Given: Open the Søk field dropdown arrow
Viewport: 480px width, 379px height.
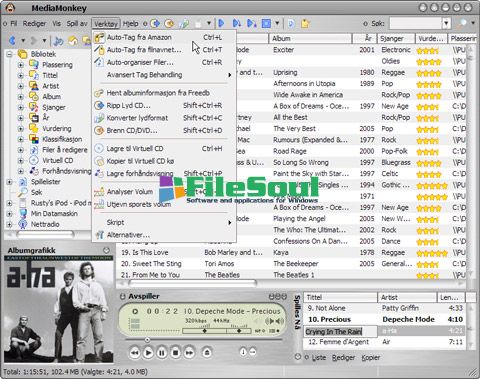Looking at the screenshot, I should point(446,23).
